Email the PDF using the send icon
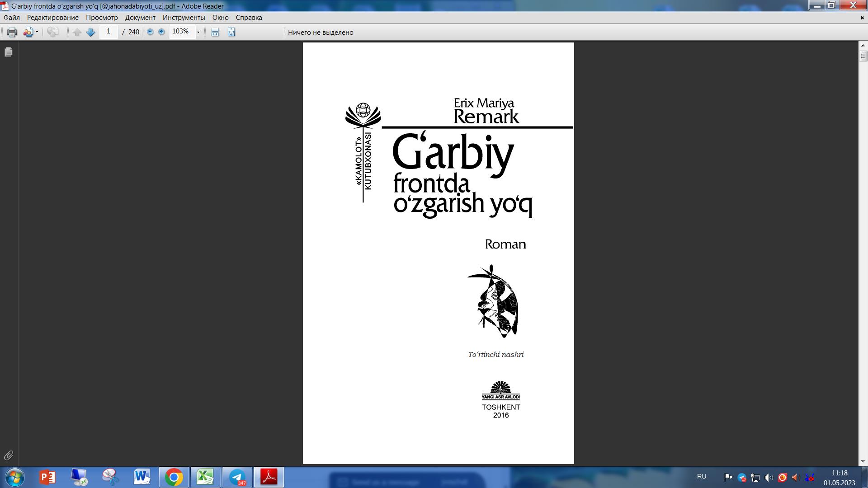 [x=28, y=32]
